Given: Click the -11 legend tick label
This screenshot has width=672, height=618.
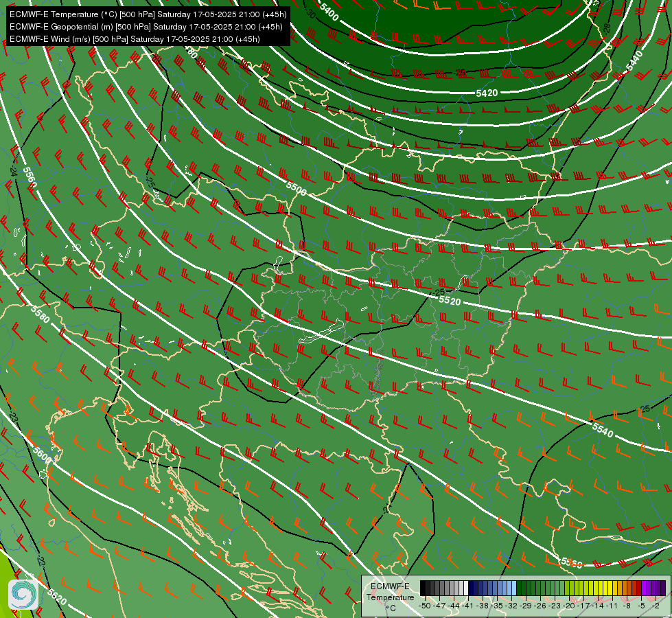Looking at the screenshot, I should click(x=612, y=606).
